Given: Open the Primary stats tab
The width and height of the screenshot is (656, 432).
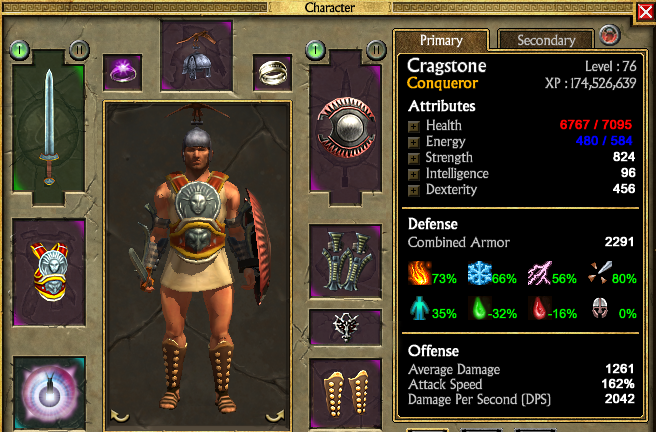Looking at the screenshot, I should coord(441,40).
